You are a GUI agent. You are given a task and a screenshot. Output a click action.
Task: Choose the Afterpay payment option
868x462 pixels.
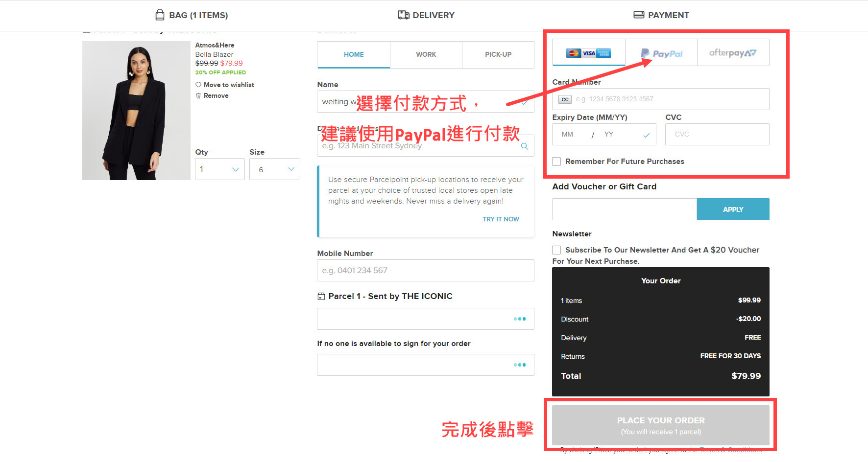[733, 53]
